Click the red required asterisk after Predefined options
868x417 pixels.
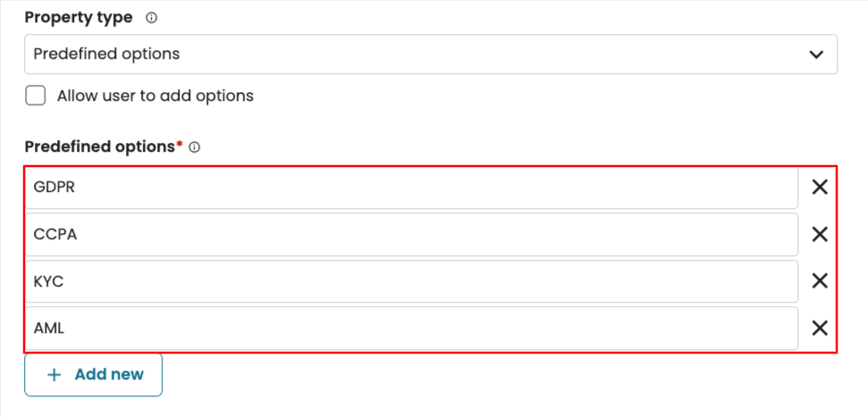pos(179,145)
